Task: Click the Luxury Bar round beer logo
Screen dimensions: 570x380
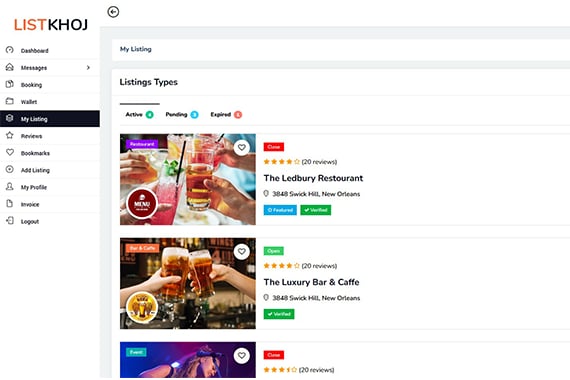Action: [x=142, y=307]
